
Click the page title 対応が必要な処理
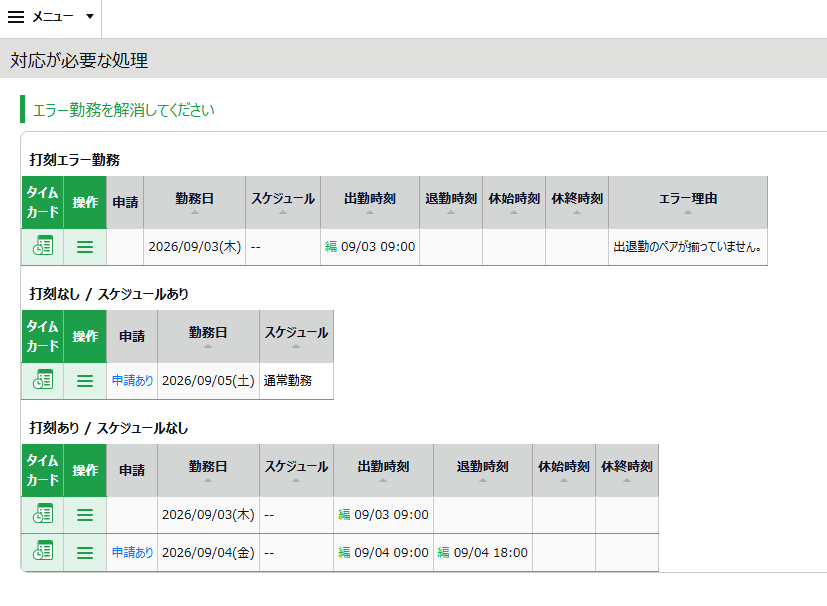pos(79,60)
